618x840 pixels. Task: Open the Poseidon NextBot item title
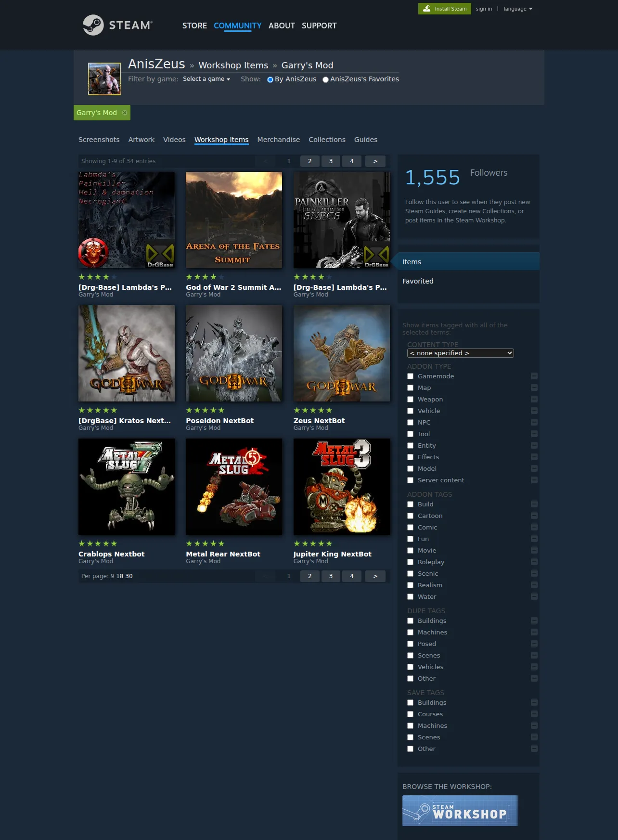[x=220, y=421]
